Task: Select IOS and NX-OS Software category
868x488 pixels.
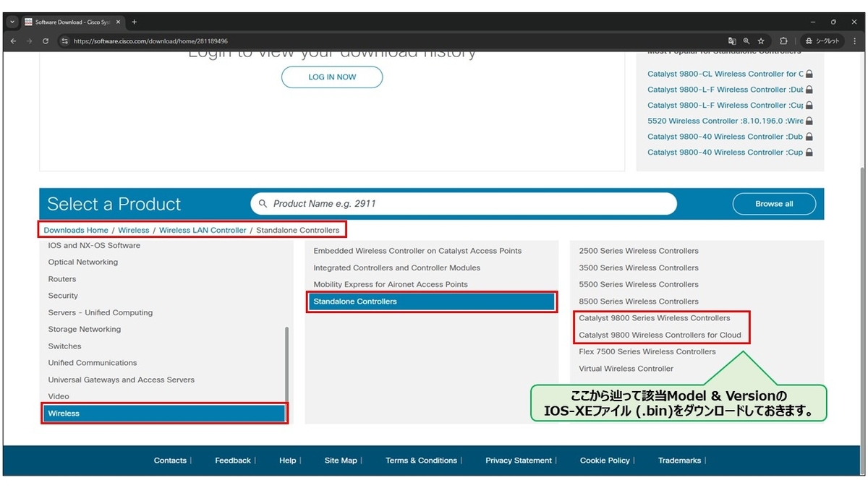Action: point(94,246)
